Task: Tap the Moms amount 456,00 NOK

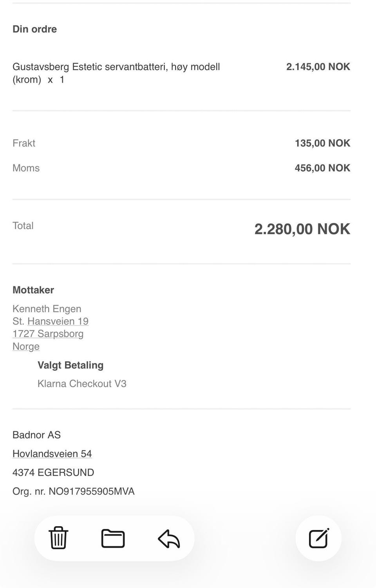Action: point(322,168)
